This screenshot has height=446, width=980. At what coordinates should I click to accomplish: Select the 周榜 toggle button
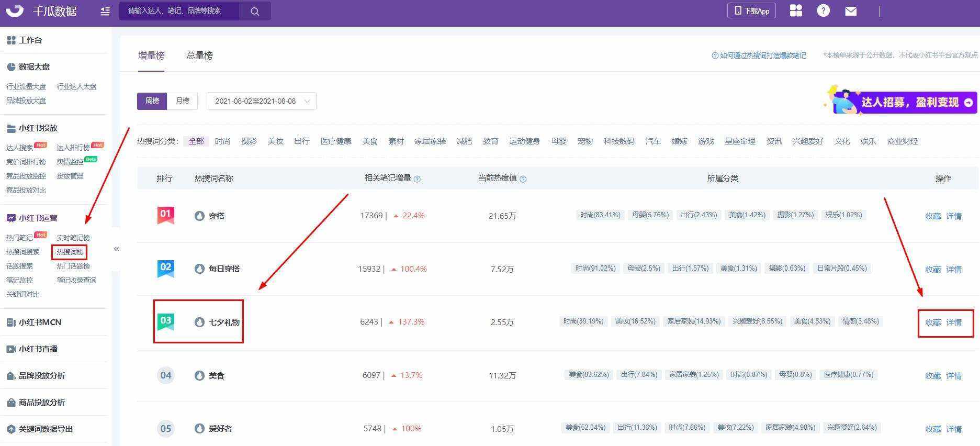point(152,101)
